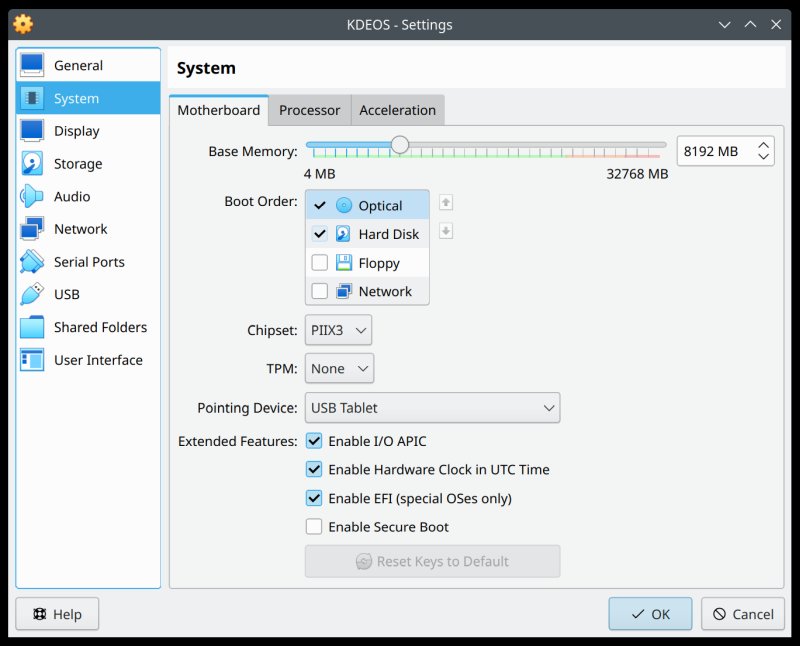Open the Pointing Device USB Tablet dropdown
Image resolution: width=800 pixels, height=646 pixels.
pyautogui.click(x=432, y=408)
